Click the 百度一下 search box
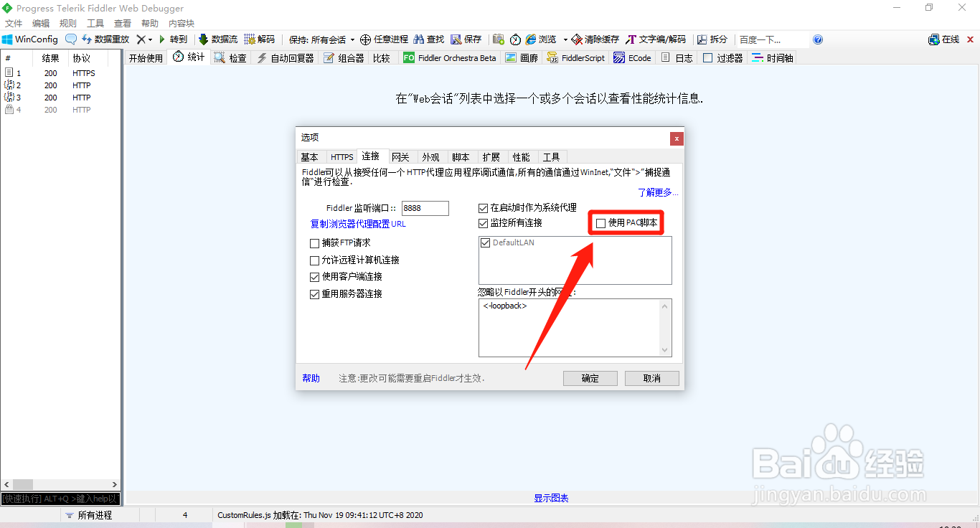This screenshot has width=980, height=528. click(772, 39)
